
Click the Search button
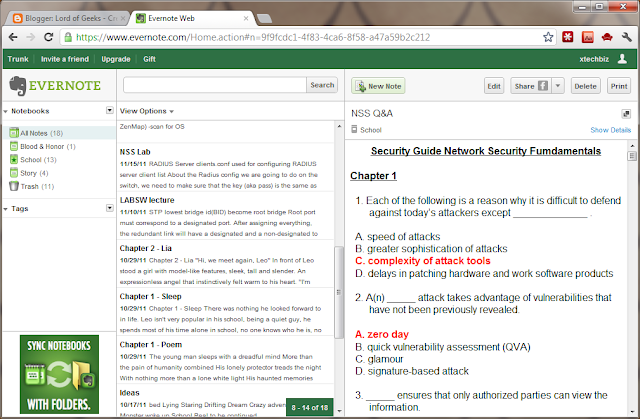click(322, 85)
